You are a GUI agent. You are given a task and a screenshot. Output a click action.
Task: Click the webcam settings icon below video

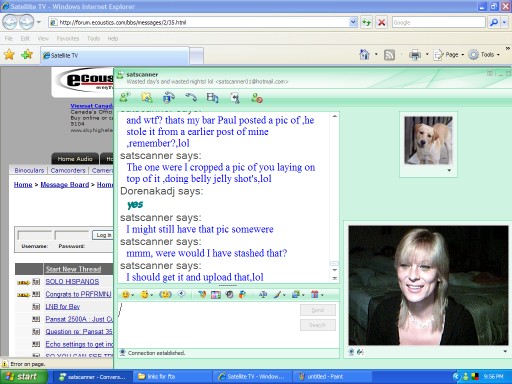[x=351, y=352]
